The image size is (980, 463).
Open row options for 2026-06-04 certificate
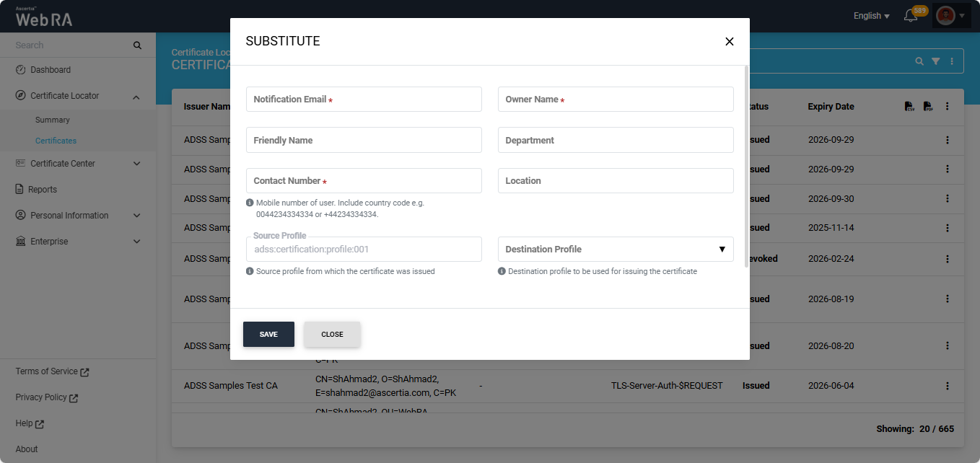[x=948, y=386]
